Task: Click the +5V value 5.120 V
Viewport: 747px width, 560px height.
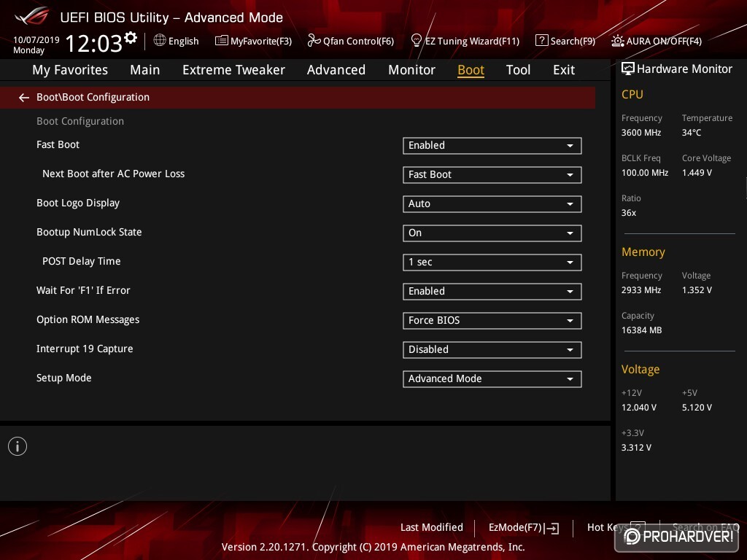Action: 697,407
